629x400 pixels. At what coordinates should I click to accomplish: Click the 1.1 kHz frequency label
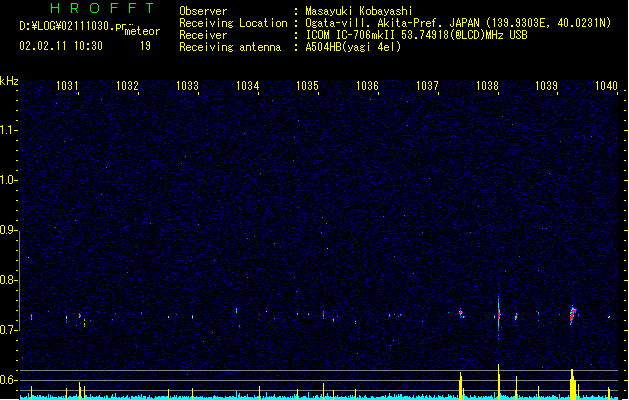pos(9,130)
